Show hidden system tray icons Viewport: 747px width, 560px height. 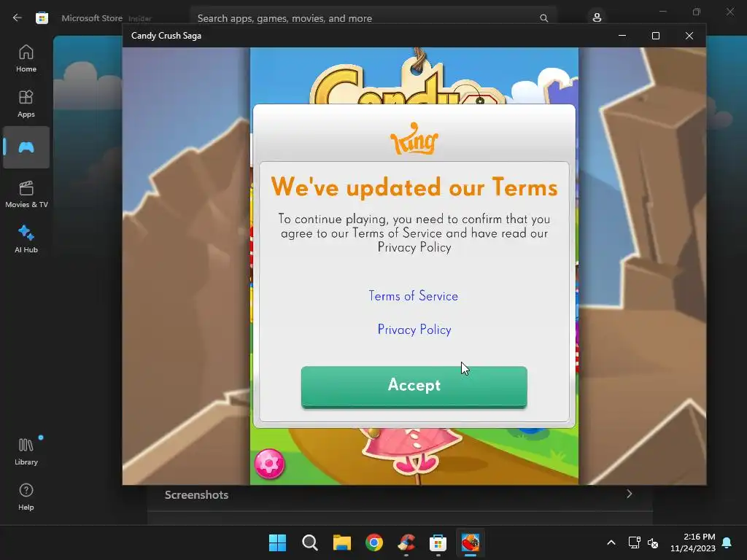[611, 542]
